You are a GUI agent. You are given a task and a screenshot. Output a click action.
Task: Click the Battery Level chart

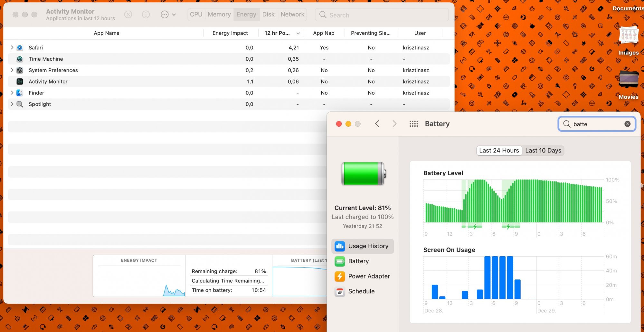514,201
